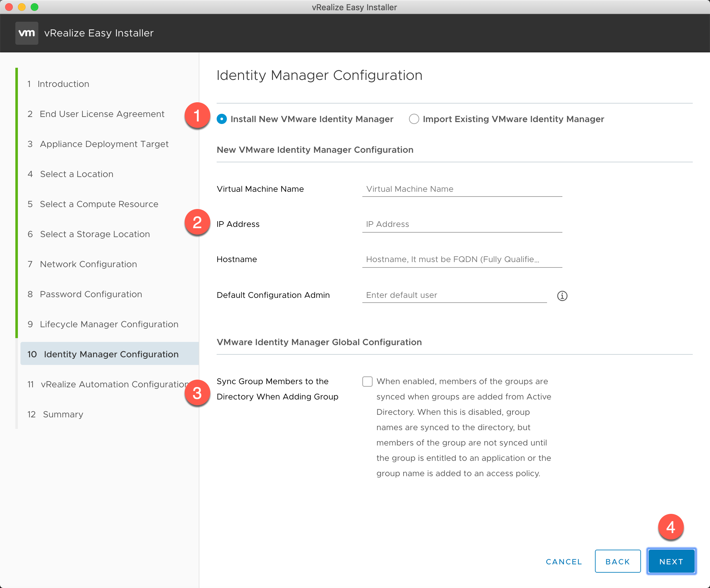Image resolution: width=710 pixels, height=588 pixels.
Task: Select Install New VMware Identity Manager
Action: click(x=222, y=119)
